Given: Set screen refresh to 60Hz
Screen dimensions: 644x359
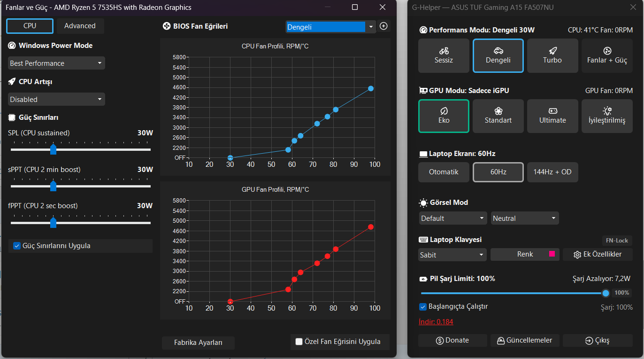Looking at the screenshot, I should [x=498, y=172].
